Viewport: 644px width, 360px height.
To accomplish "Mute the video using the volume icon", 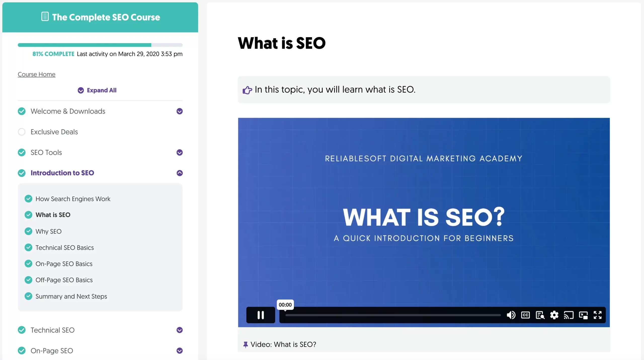I will click(511, 315).
